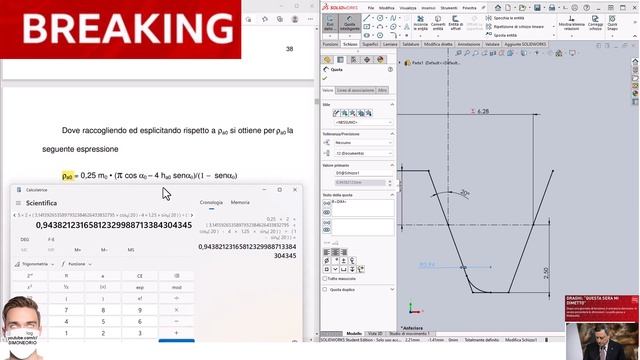Open Funzione dropdown in Calculator
The width and height of the screenshot is (640, 360).
tap(76, 264)
